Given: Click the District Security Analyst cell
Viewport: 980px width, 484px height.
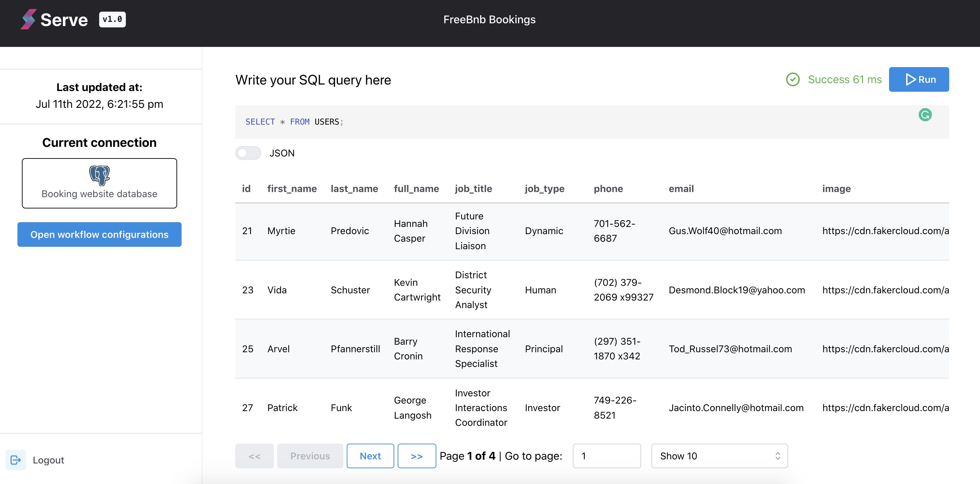Looking at the screenshot, I should pyautogui.click(x=473, y=290).
